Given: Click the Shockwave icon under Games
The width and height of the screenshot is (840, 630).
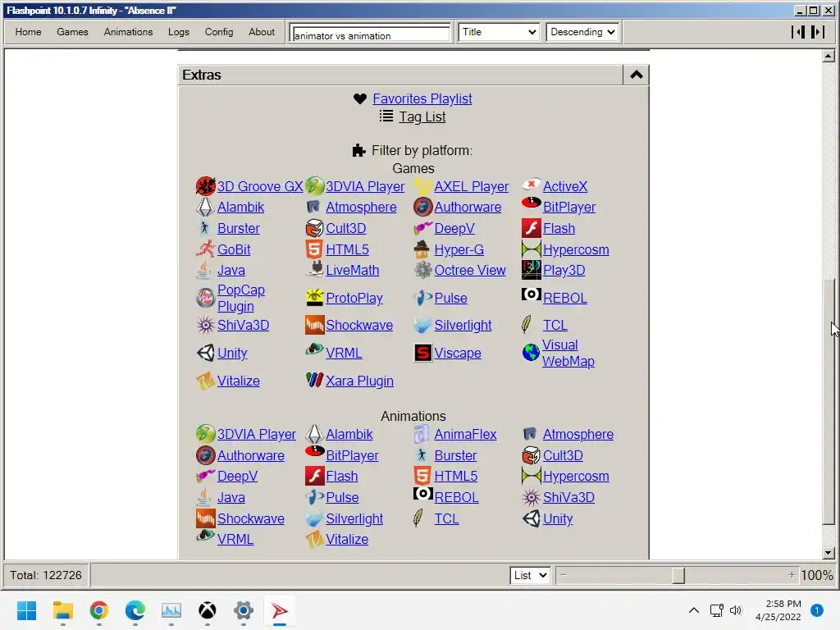Looking at the screenshot, I should click(x=314, y=325).
